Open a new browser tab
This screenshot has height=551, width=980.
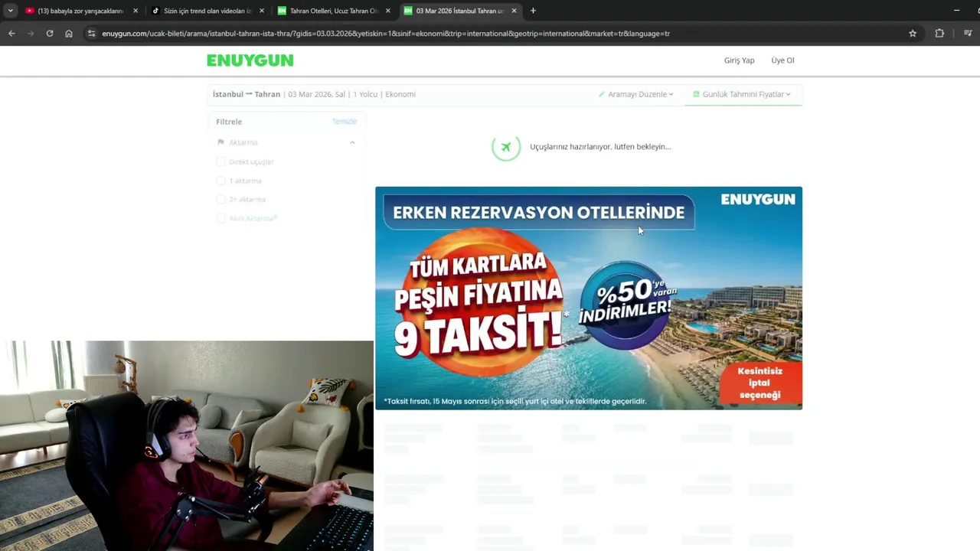[x=533, y=11]
